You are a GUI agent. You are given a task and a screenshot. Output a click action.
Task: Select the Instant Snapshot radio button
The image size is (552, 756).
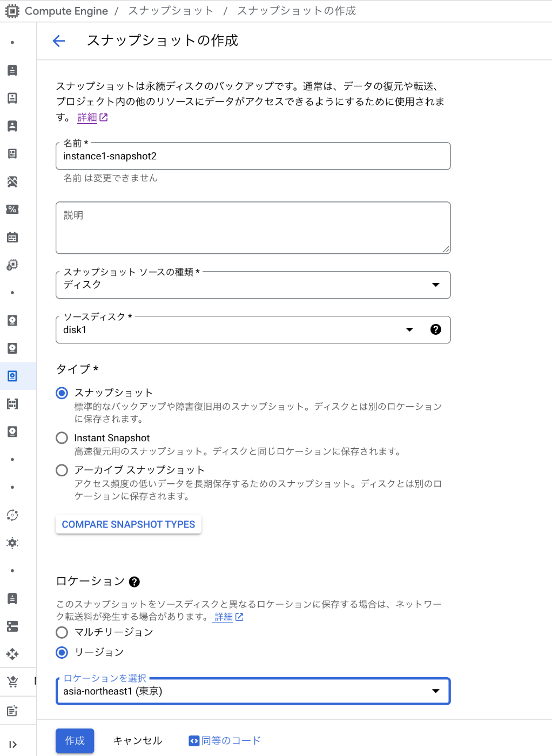coord(62,438)
